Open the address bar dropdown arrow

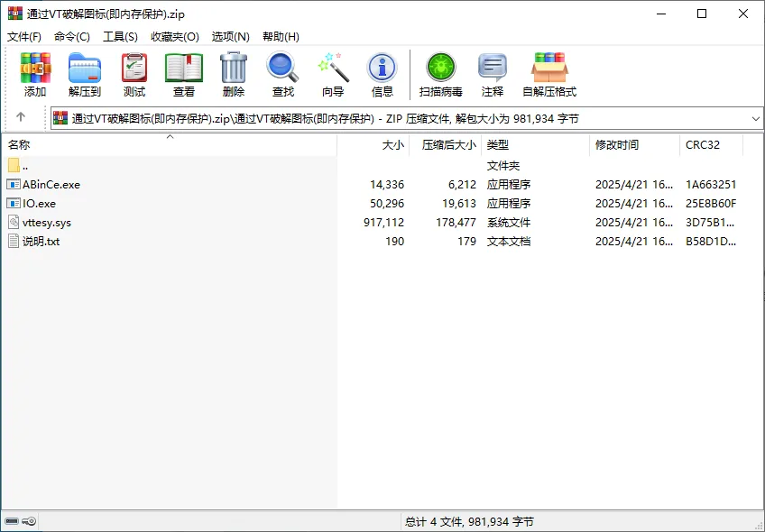754,117
